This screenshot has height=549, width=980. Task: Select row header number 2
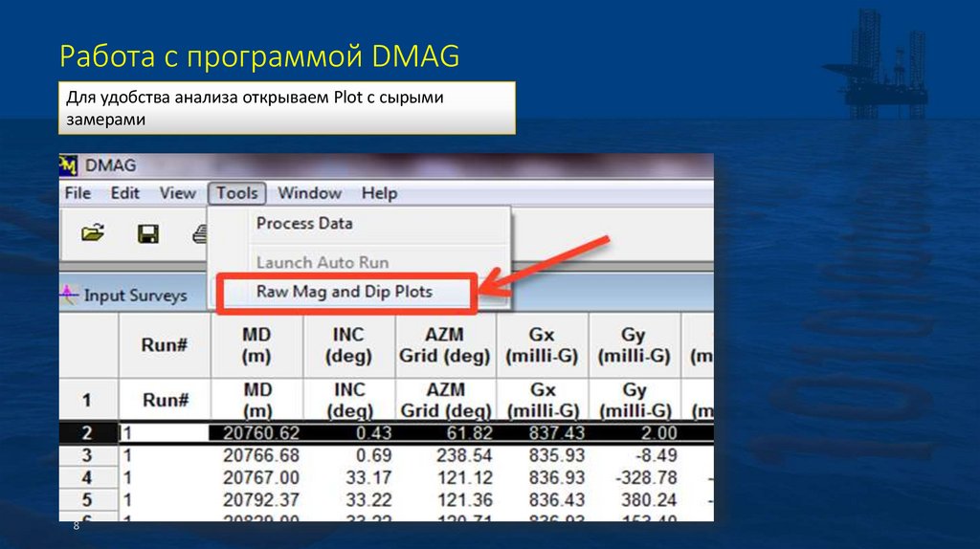(x=87, y=433)
